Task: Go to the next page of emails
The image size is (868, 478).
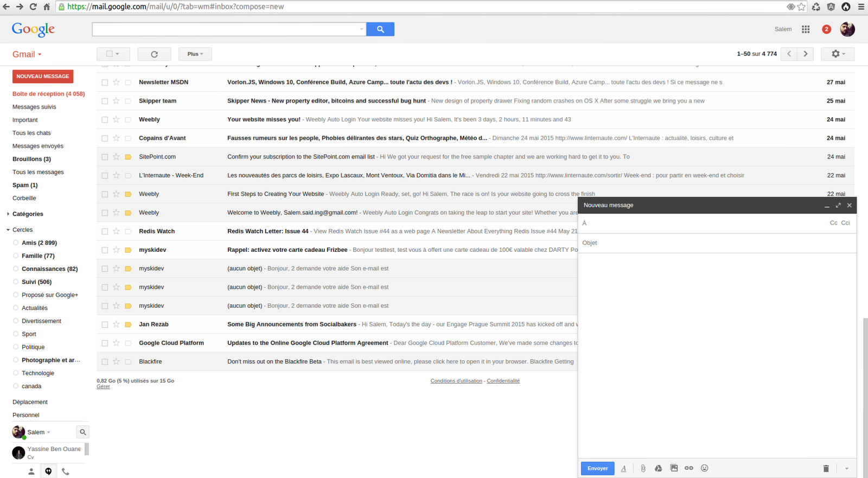Action: [806, 54]
